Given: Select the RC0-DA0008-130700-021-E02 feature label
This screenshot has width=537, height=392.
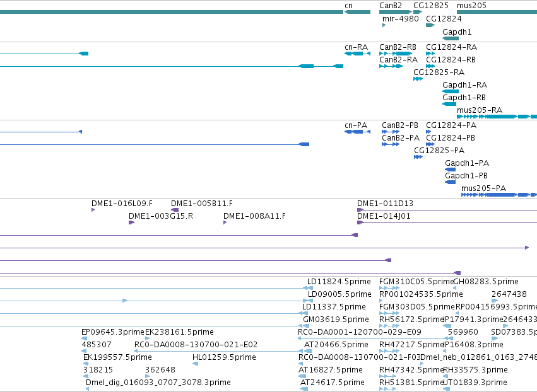Looking at the screenshot, I should coord(196,345).
